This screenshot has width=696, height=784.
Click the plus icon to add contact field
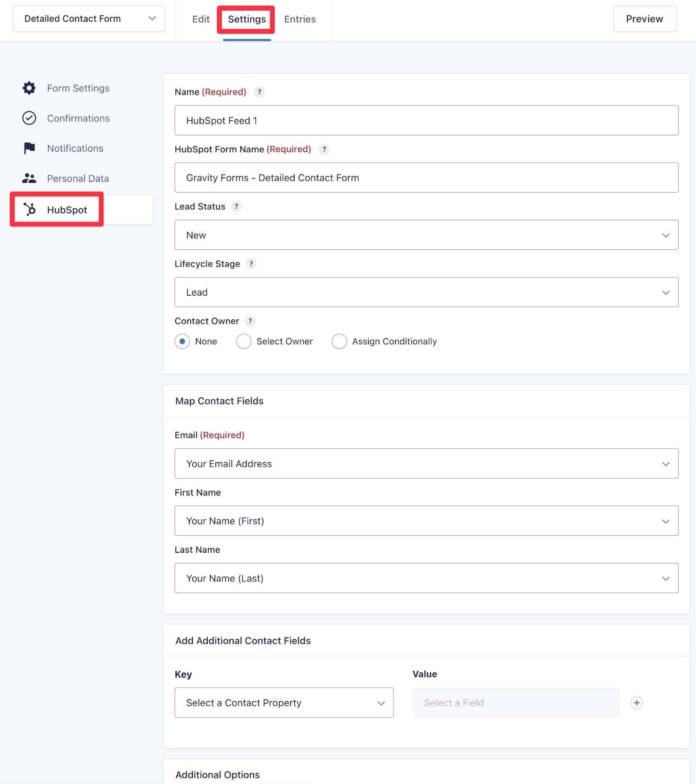(637, 703)
